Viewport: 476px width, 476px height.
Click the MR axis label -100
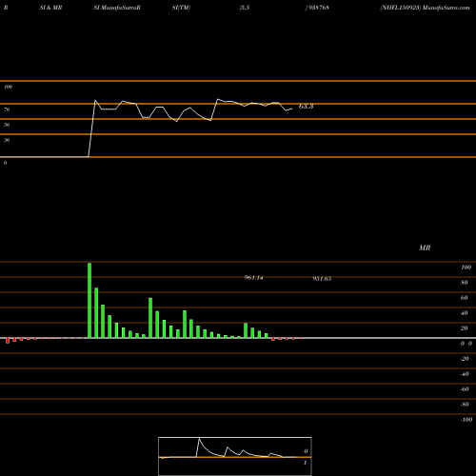(466, 420)
